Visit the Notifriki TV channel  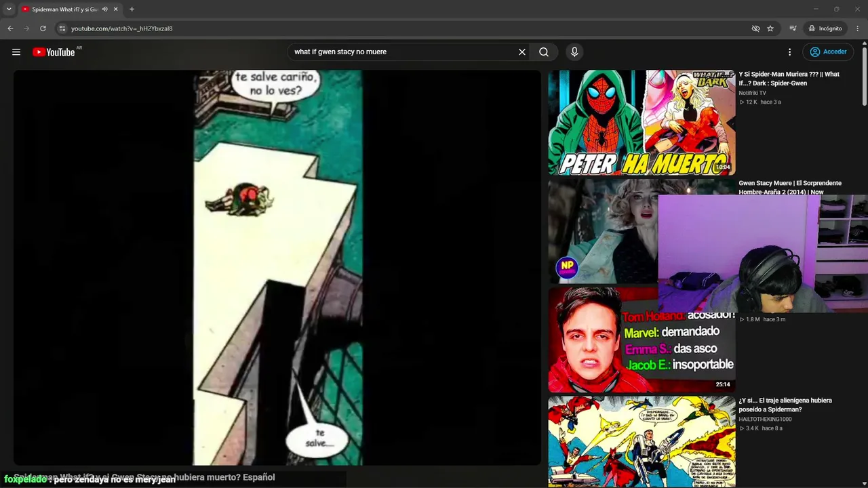(752, 93)
